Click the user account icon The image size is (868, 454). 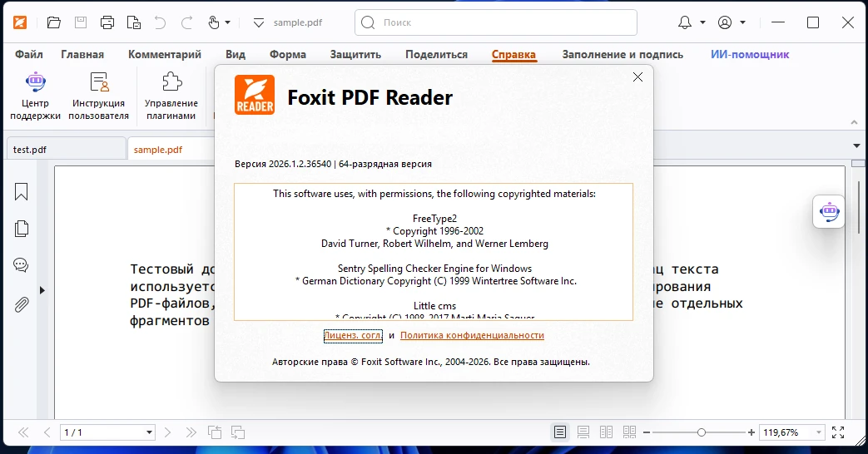[x=725, y=22]
